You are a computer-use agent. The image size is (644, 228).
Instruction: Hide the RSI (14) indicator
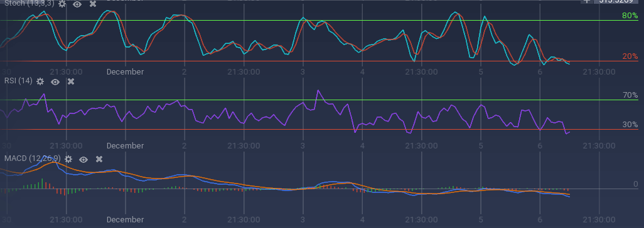pos(55,81)
